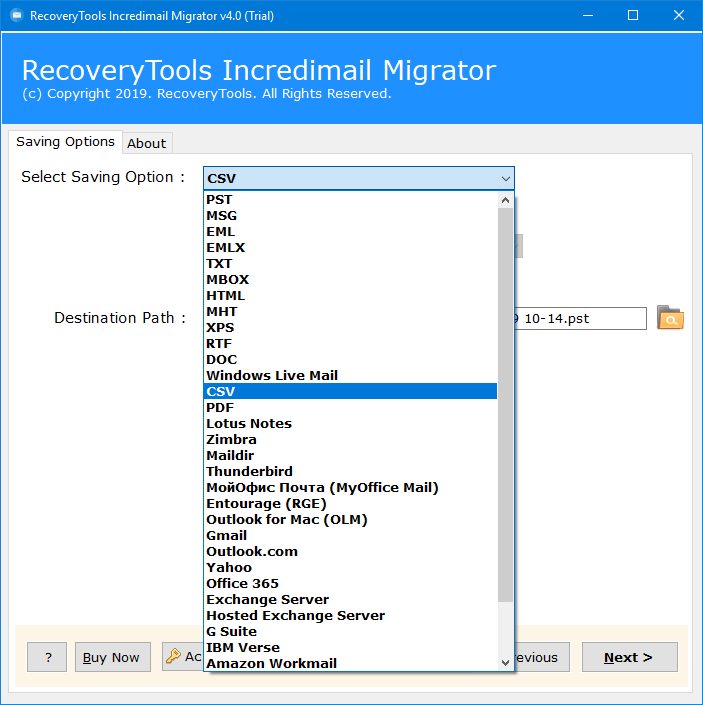The width and height of the screenshot is (703, 705).
Task: Pick MyOffice Mail entry in list
Action: click(x=350, y=487)
